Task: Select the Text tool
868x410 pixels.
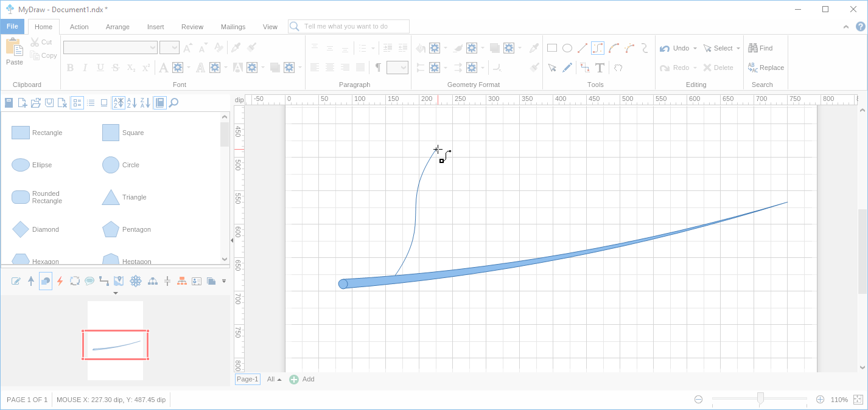Action: [x=600, y=68]
